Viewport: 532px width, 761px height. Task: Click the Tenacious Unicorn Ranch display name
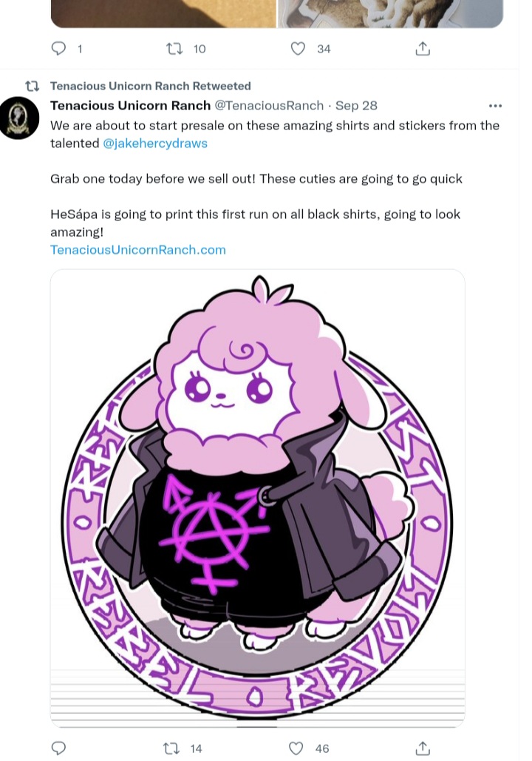[x=131, y=105]
